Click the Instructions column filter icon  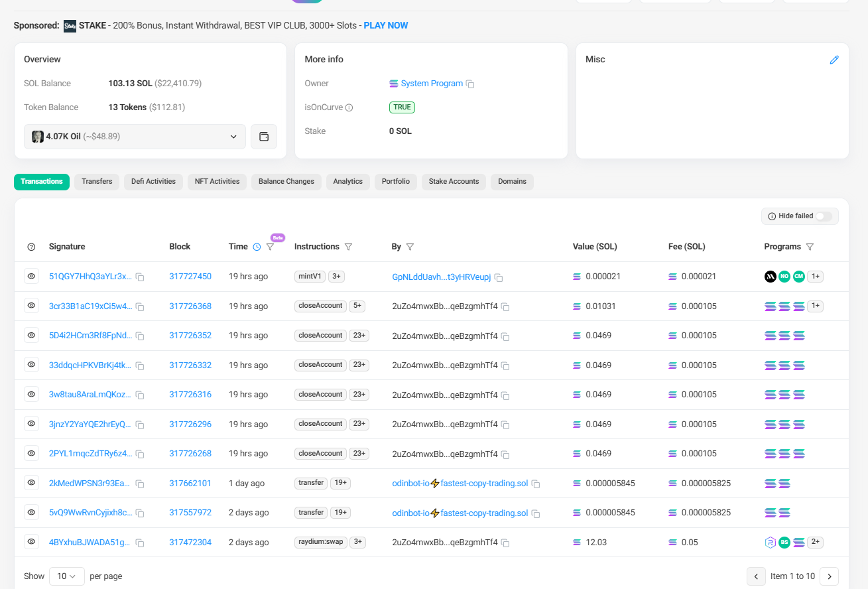point(348,247)
